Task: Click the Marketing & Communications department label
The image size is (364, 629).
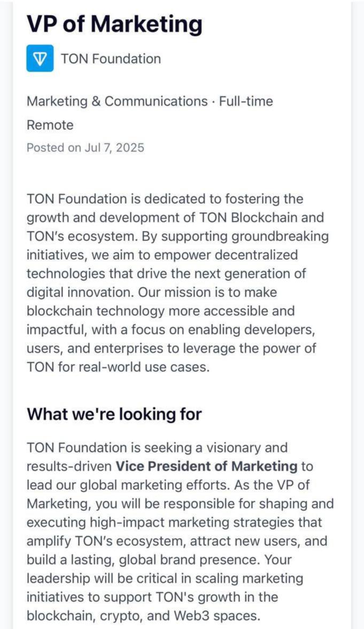Action: click(117, 101)
